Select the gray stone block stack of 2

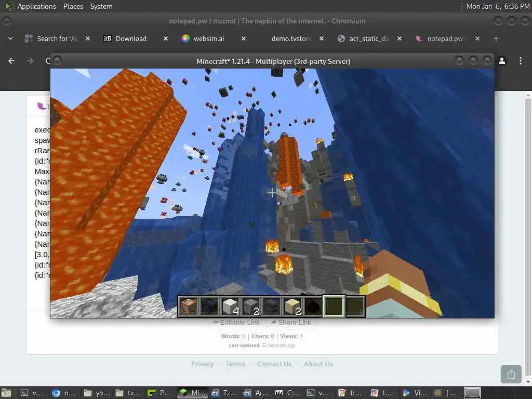251,307
